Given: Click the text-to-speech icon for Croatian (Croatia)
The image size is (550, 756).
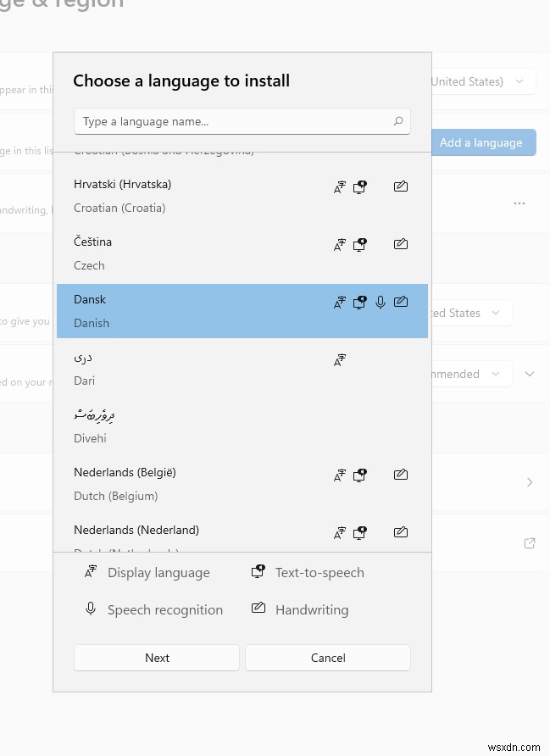Looking at the screenshot, I should tap(360, 186).
